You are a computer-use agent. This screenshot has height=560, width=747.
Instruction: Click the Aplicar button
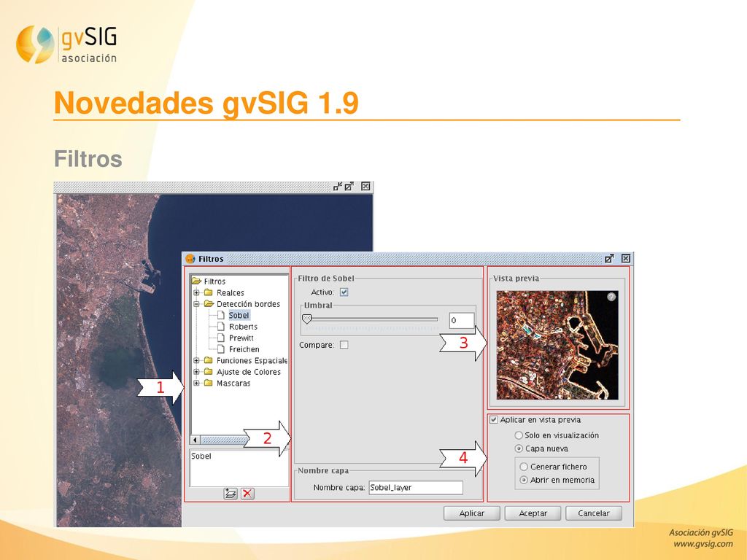[x=472, y=513]
